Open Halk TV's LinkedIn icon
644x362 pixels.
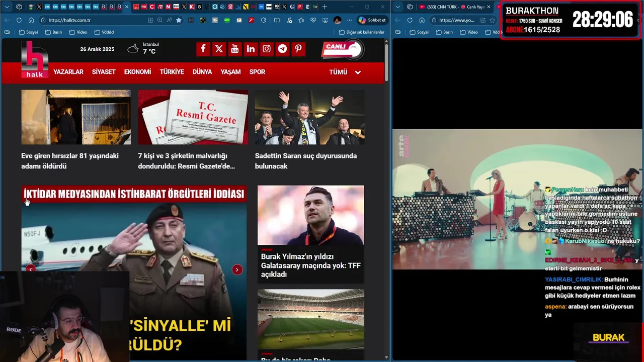click(x=251, y=49)
